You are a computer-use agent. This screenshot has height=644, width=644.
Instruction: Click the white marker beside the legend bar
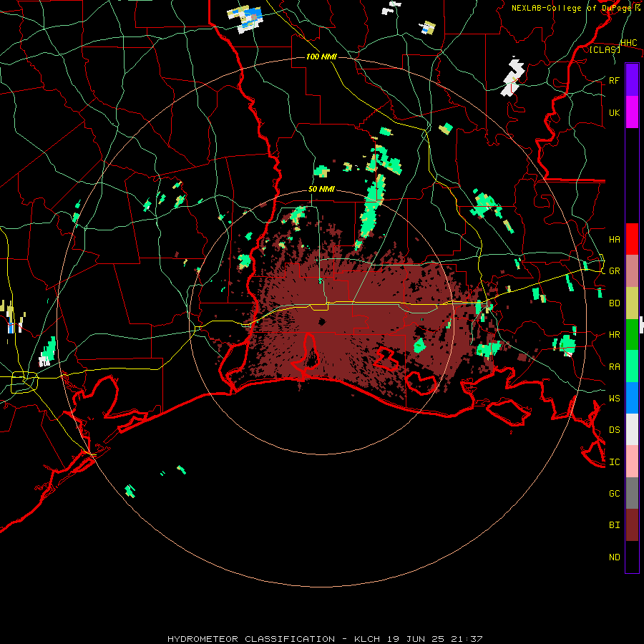(x=642, y=324)
